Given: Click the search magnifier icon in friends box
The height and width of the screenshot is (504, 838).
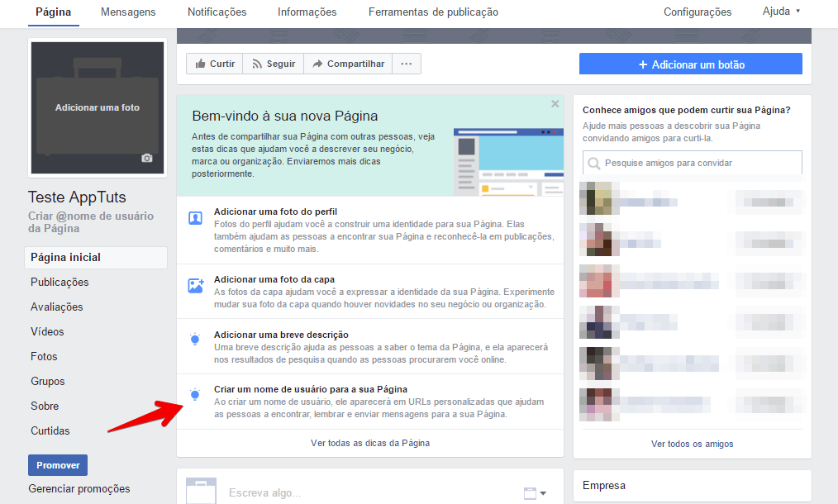Looking at the screenshot, I should (x=593, y=163).
